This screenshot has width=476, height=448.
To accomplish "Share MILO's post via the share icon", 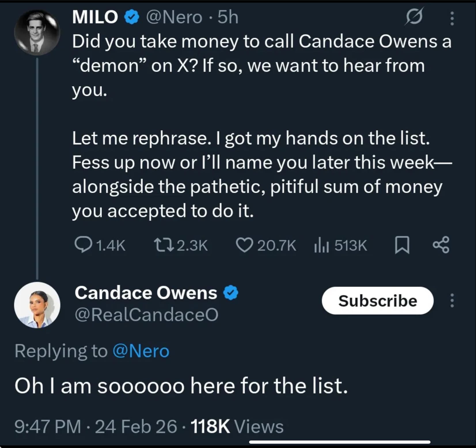I will coord(441,245).
